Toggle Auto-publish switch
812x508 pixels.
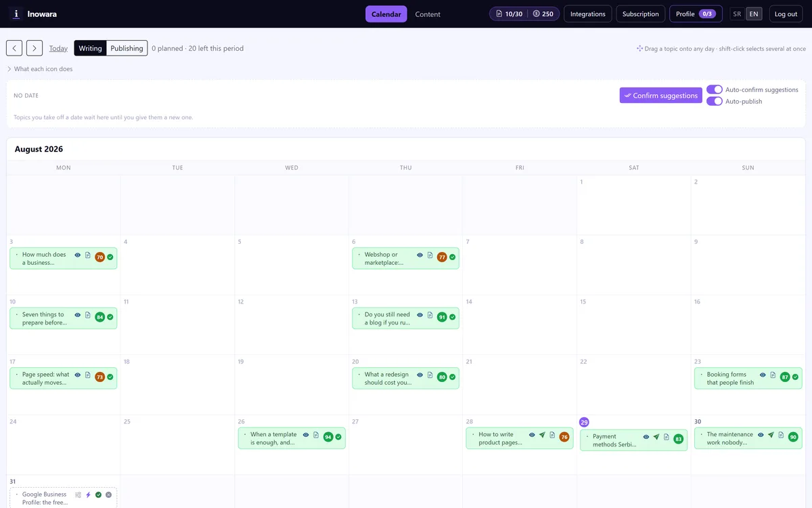pos(715,101)
